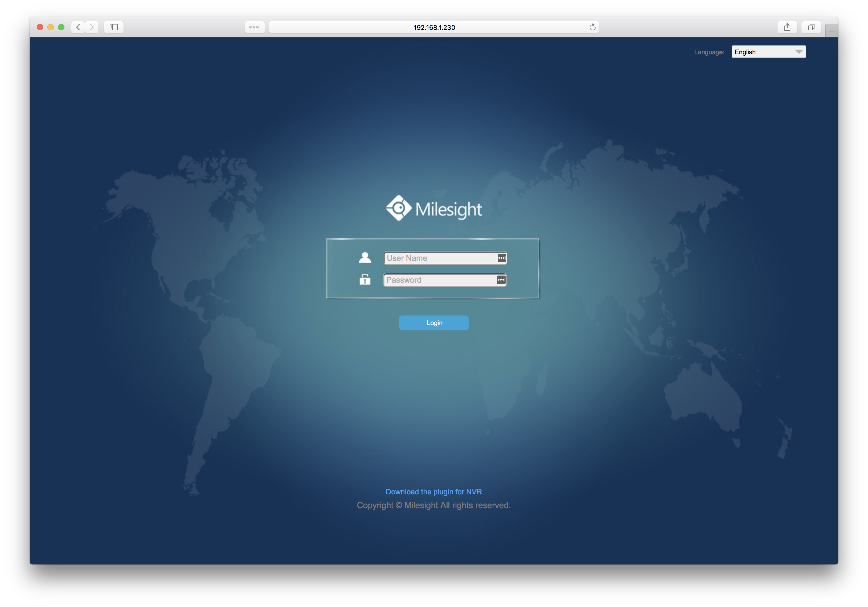Click the padlock icon beside Password field
This screenshot has width=868, height=607.
(x=365, y=280)
